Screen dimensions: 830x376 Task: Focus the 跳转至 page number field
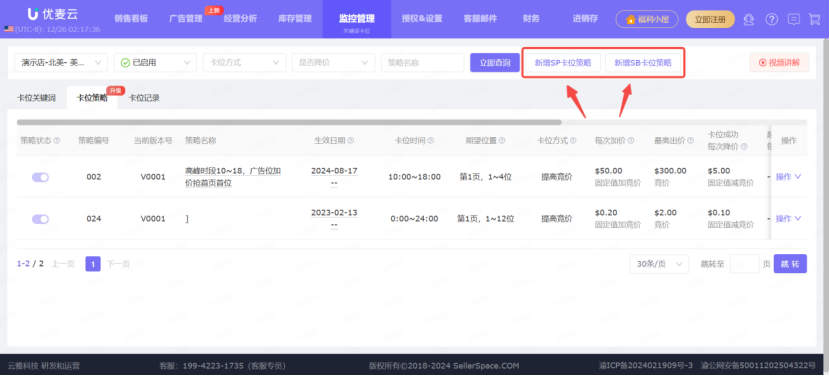tap(745, 264)
